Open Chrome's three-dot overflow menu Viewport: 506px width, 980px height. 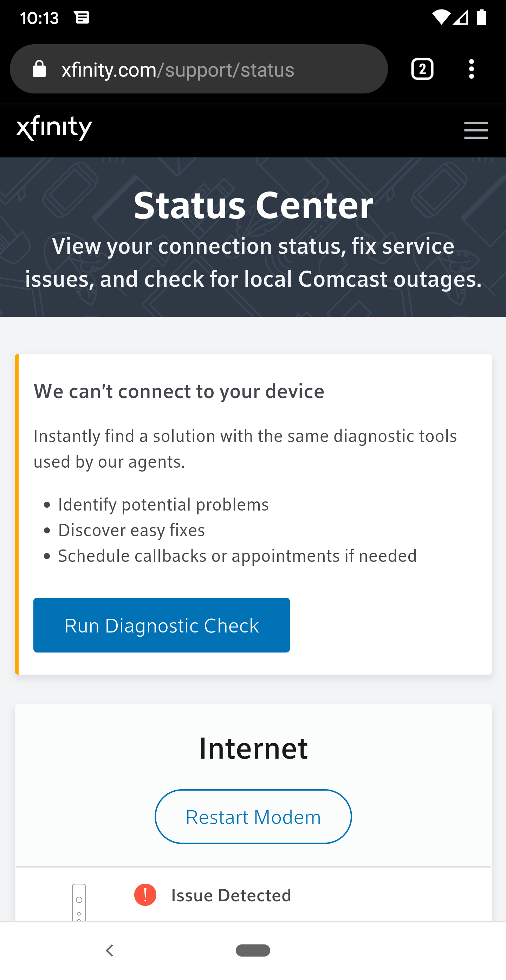pyautogui.click(x=471, y=69)
